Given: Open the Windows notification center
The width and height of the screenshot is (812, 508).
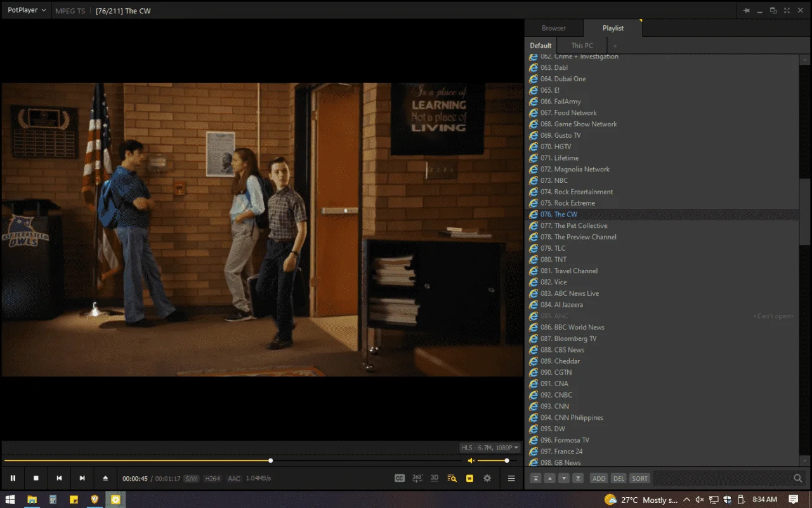Looking at the screenshot, I should tap(793, 500).
